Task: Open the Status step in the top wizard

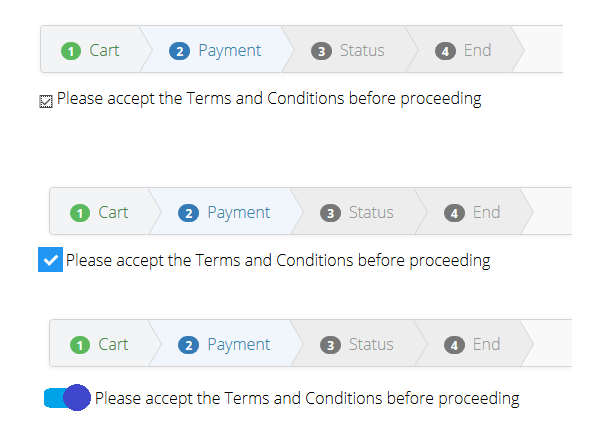Action: 361,51
